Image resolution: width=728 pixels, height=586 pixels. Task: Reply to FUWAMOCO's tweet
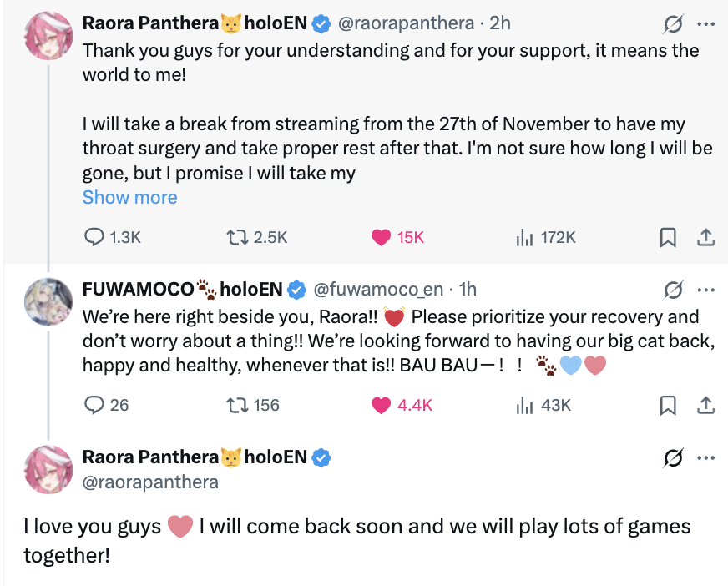pos(95,405)
